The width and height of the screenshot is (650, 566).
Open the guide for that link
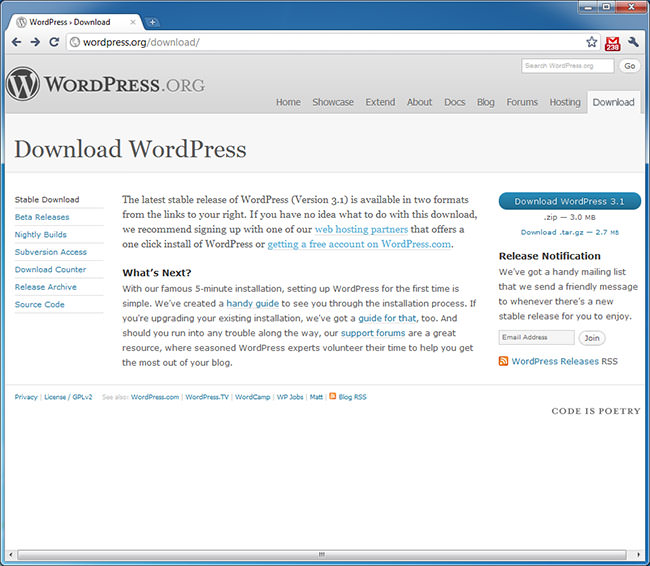point(387,318)
